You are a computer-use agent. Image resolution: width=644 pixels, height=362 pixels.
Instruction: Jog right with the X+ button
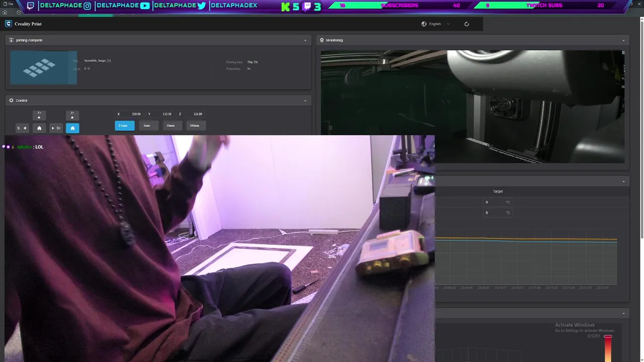point(56,128)
